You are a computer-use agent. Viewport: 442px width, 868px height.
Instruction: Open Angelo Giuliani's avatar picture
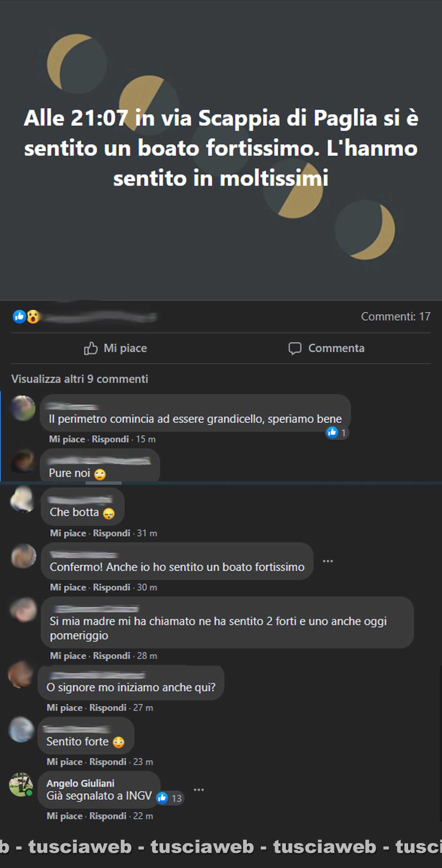coord(21,784)
